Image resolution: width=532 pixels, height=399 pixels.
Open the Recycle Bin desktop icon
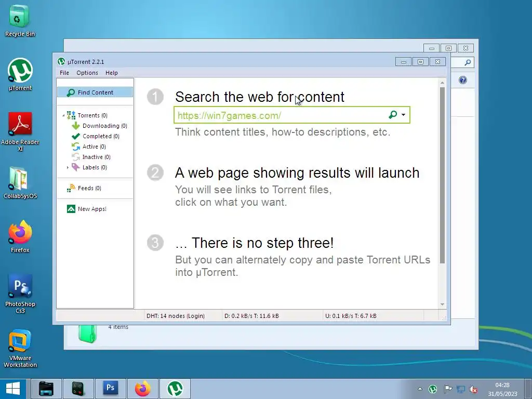20,20
